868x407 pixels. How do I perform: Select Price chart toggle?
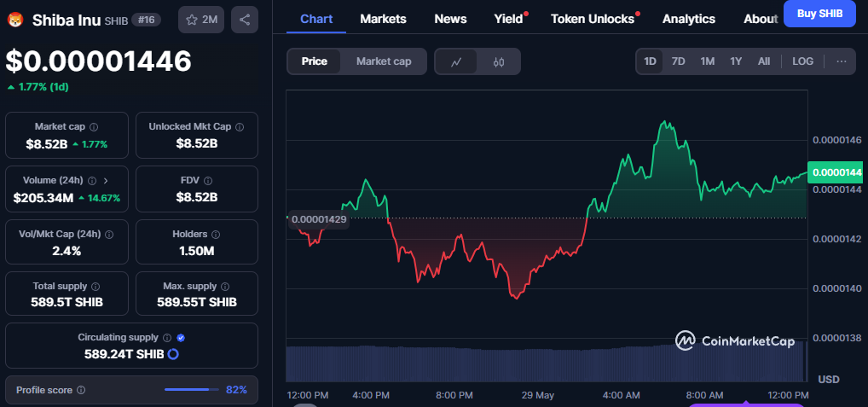coord(314,61)
